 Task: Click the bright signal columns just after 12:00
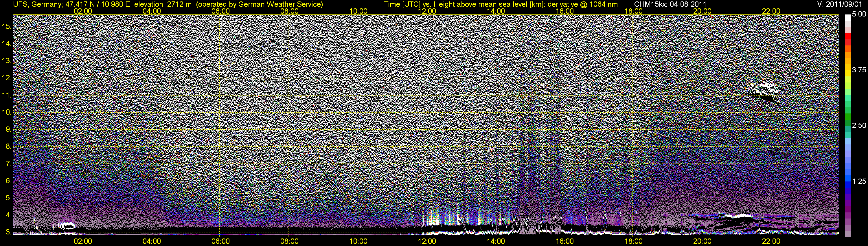[434, 217]
